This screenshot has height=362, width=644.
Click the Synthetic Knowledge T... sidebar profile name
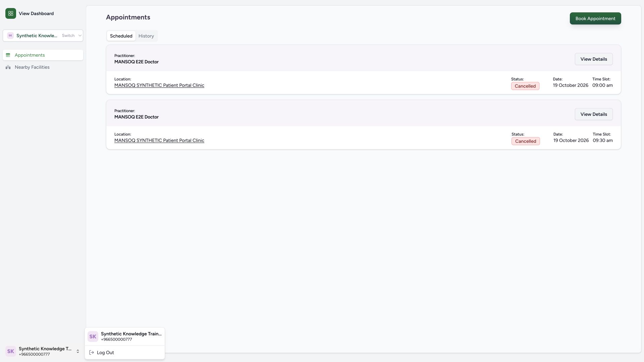tap(45, 349)
